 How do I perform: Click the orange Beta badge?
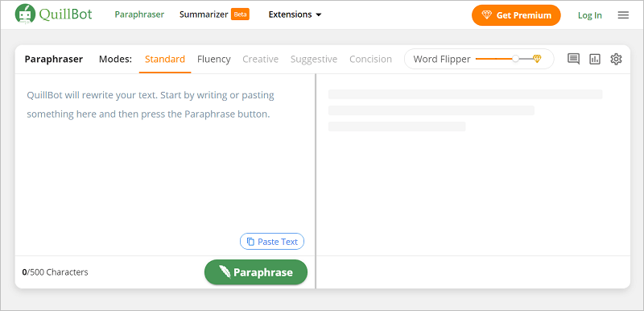tap(240, 15)
